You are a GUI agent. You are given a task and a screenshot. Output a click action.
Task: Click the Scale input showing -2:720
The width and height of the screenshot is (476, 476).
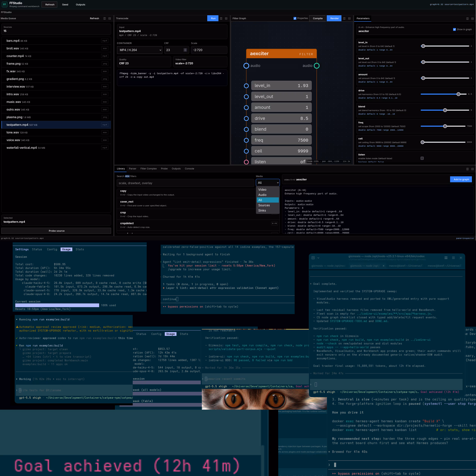(x=209, y=50)
